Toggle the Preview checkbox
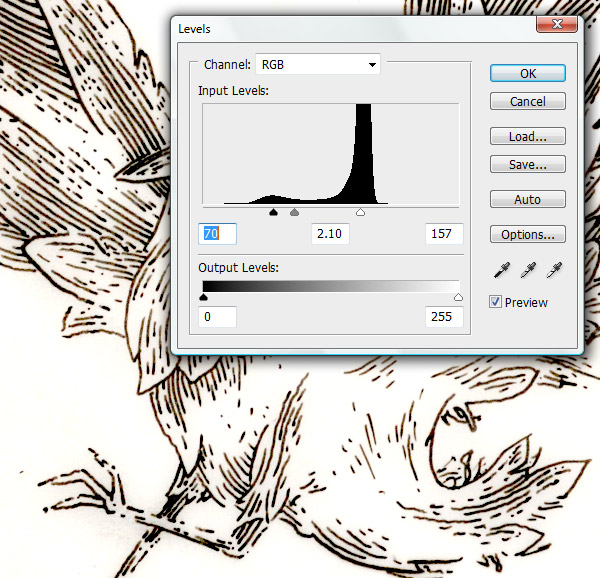600x578 pixels. pyautogui.click(x=495, y=302)
